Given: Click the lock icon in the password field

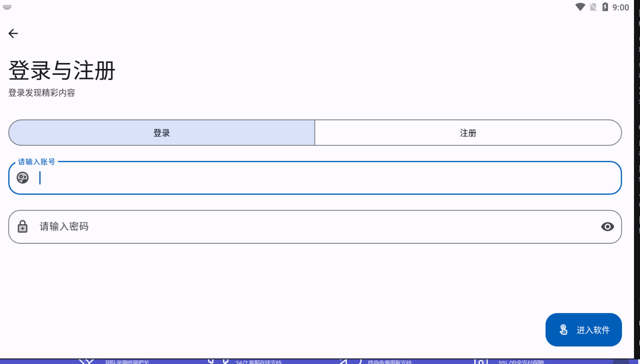Looking at the screenshot, I should click(22, 227).
